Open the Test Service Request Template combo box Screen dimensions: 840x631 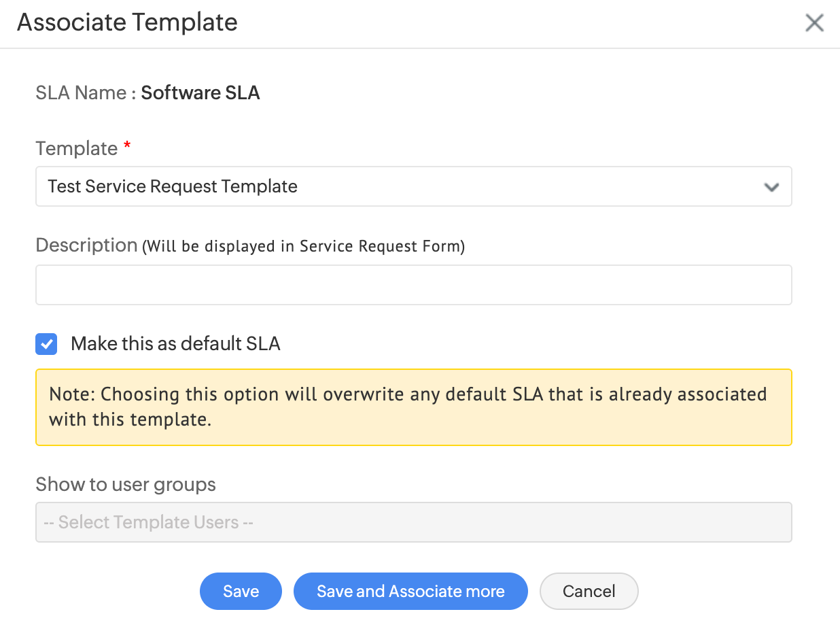413,186
